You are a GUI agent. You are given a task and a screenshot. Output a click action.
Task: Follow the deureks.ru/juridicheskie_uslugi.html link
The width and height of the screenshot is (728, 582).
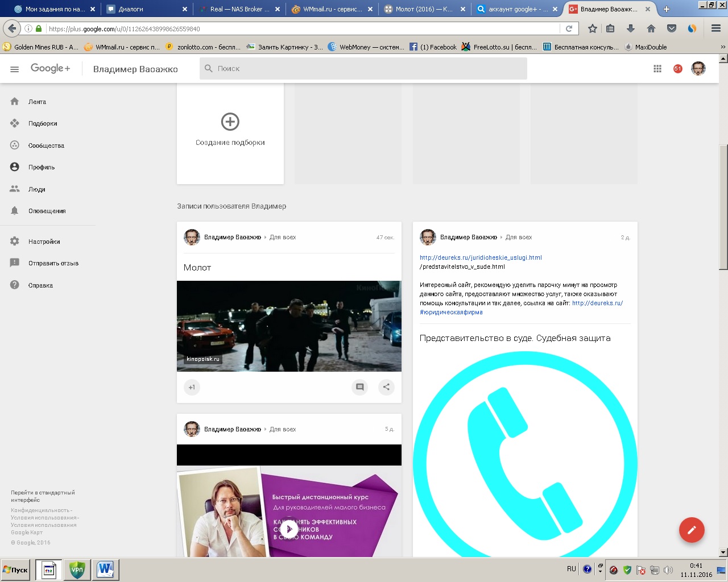(x=481, y=257)
